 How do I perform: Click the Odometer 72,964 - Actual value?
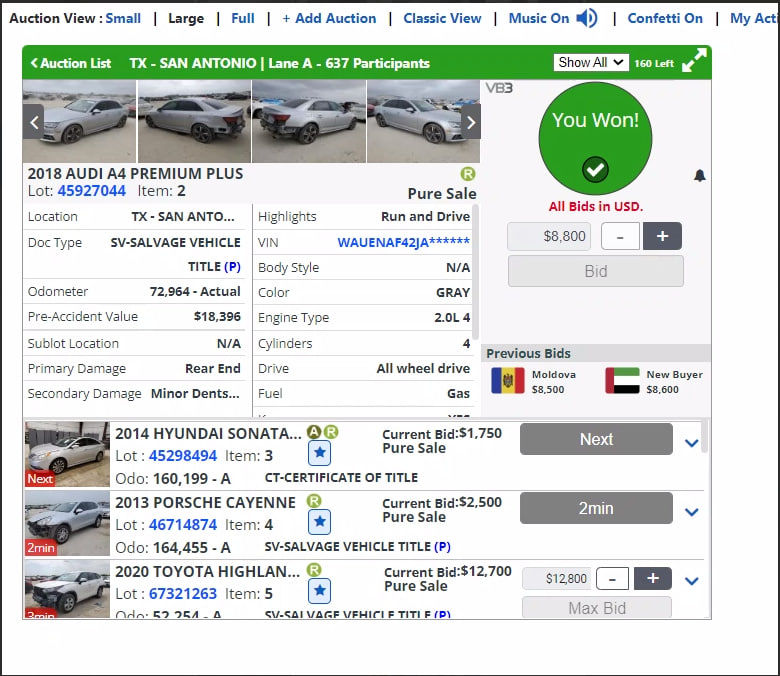tap(195, 291)
